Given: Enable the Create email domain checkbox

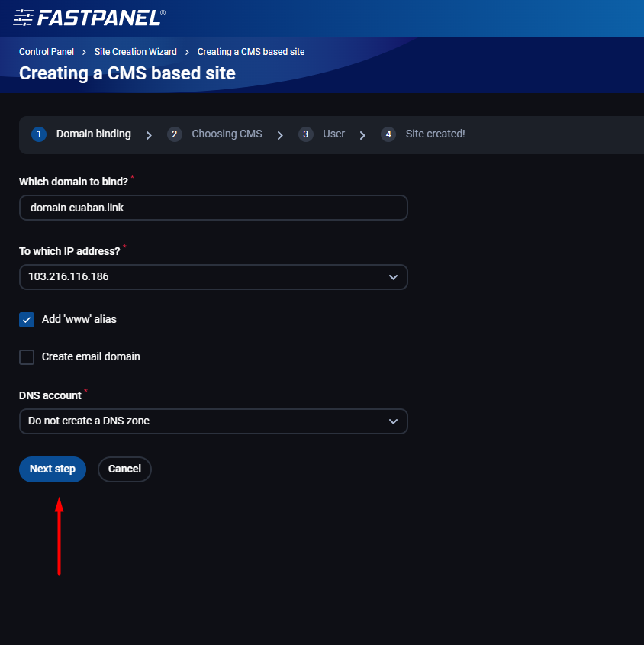Looking at the screenshot, I should click(27, 357).
